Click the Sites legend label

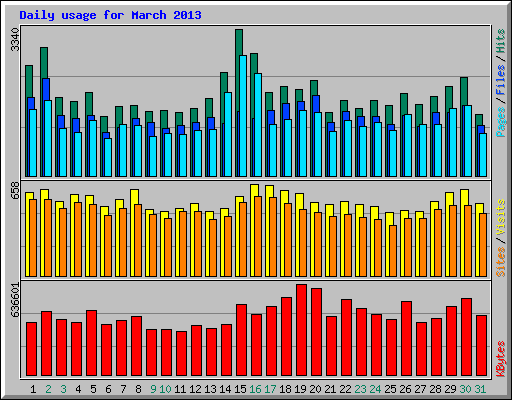click(500, 262)
